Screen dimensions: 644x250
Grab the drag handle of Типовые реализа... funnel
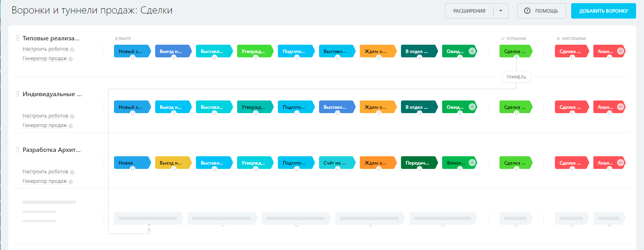18,38
